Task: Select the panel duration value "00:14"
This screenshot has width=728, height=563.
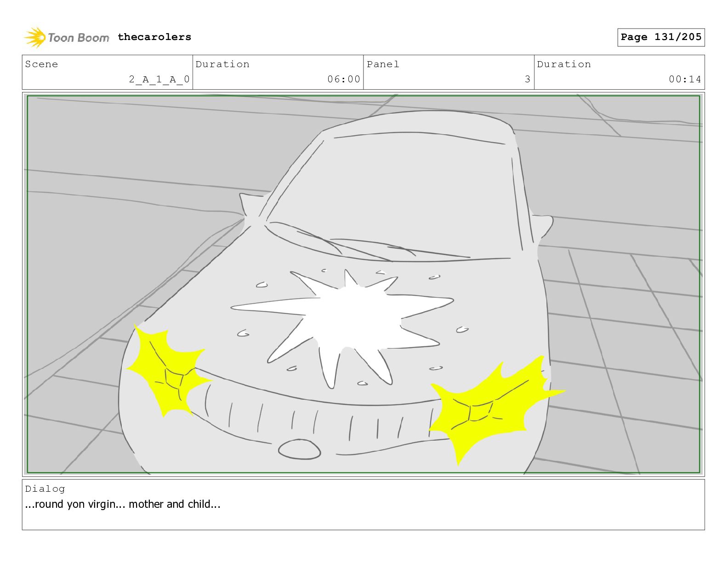Action: (x=685, y=79)
